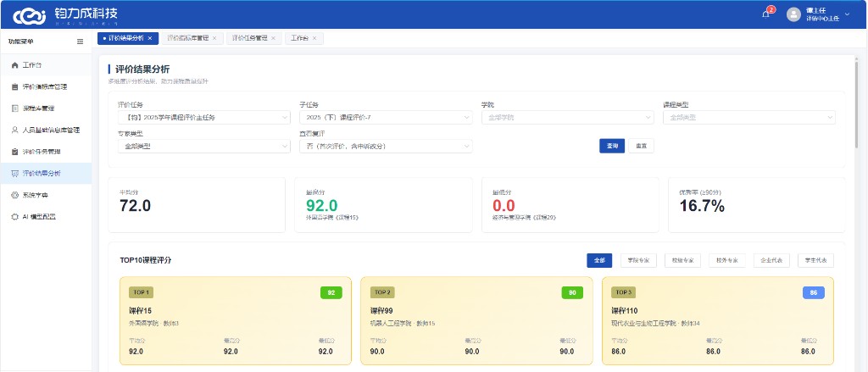868x372 pixels.
Task: Collapse the 功能菜单 sidebar via hamburger icon
Action: pyautogui.click(x=80, y=42)
